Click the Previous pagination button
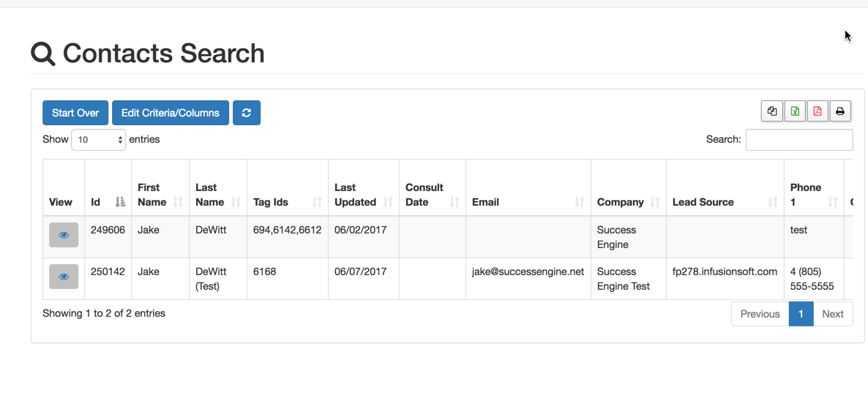Screen dimensions: 868x412 click(760, 314)
